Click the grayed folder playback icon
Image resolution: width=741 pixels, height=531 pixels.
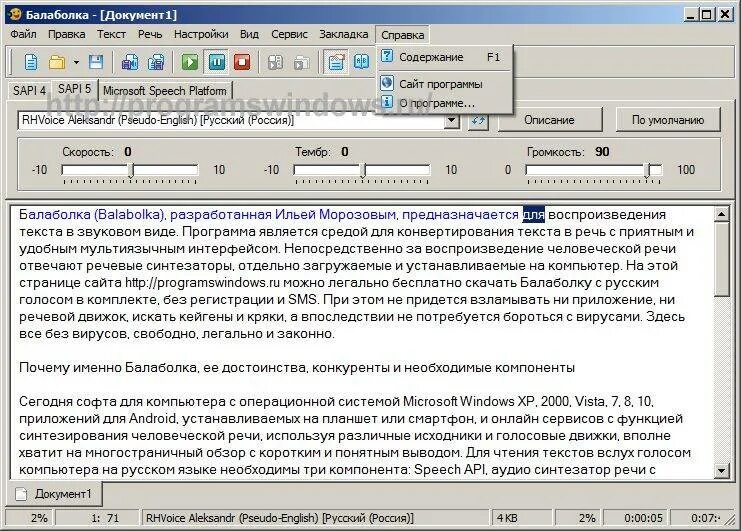302,62
